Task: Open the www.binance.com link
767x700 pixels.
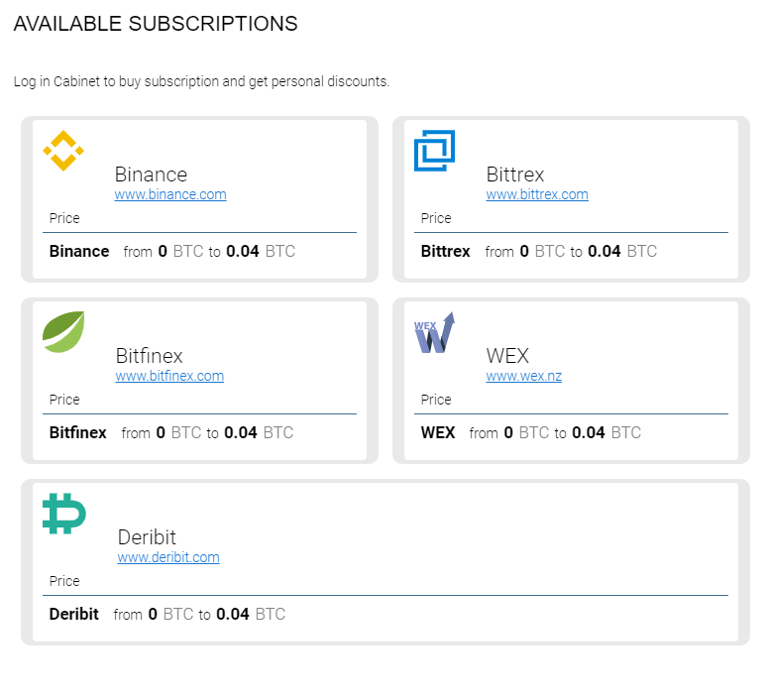Action: coord(170,194)
